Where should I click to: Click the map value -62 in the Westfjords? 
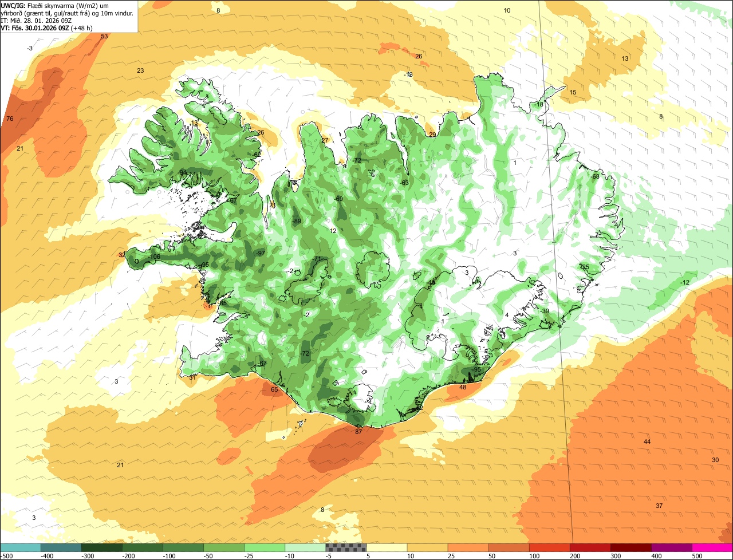256,155
